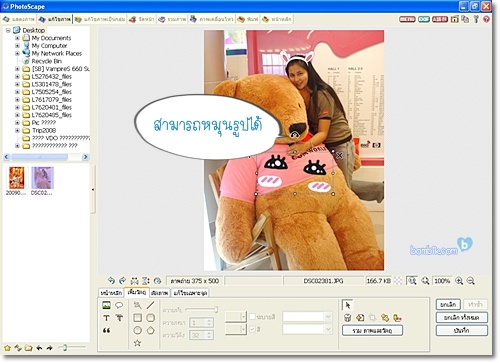Toggle the fill color checkbox

click(x=252, y=329)
